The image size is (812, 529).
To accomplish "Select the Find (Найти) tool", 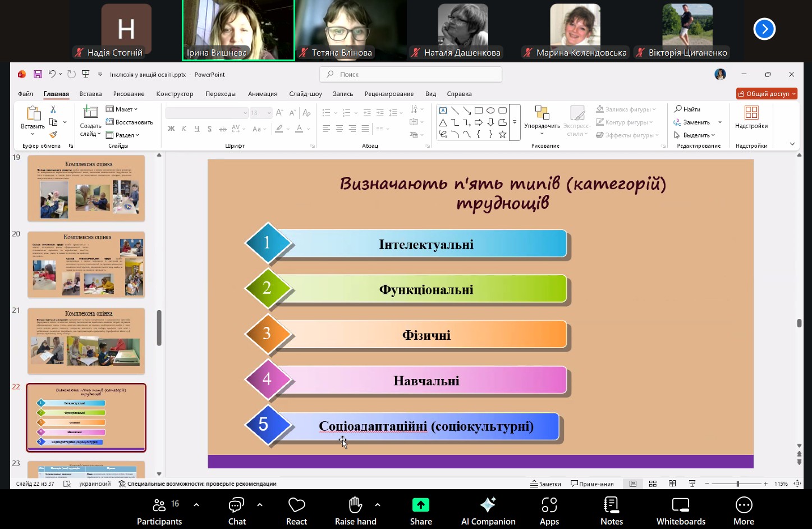I will 687,109.
